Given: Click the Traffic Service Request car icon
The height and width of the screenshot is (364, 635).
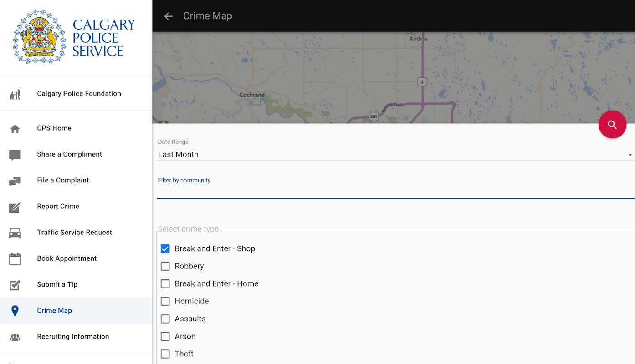Looking at the screenshot, I should pos(15,233).
